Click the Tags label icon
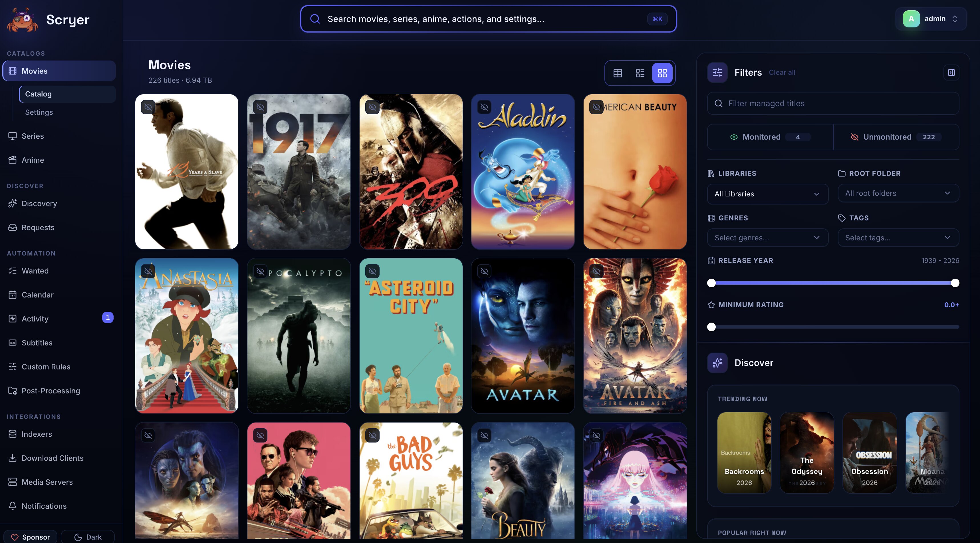Image resolution: width=980 pixels, height=543 pixels. pyautogui.click(x=842, y=218)
